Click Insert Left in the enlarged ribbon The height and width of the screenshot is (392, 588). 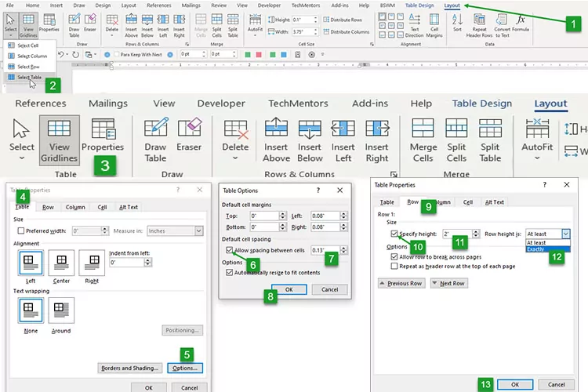pos(343,140)
